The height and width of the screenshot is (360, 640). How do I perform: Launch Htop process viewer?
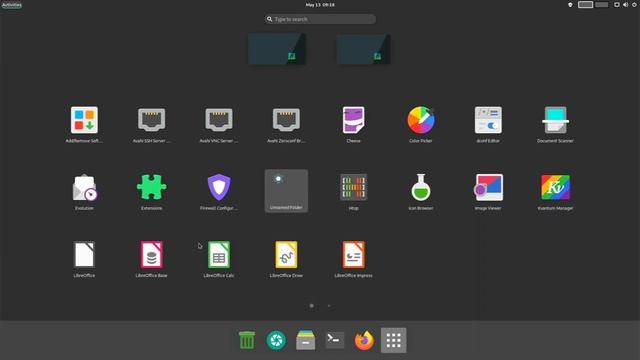(353, 191)
